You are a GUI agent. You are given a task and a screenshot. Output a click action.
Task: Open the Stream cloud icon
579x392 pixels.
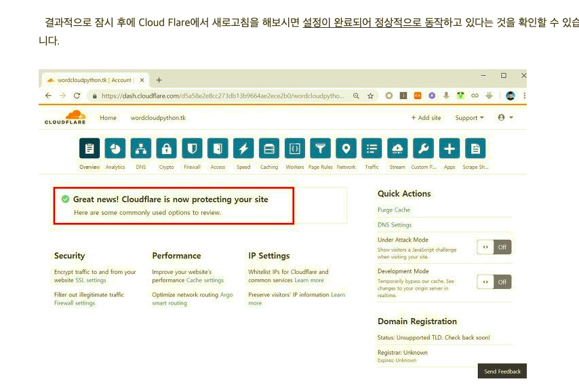click(397, 149)
